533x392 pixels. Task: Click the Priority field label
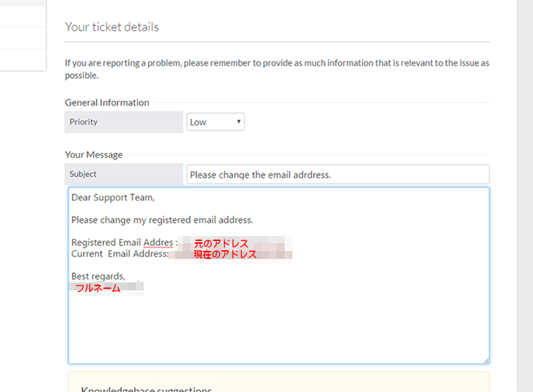click(x=84, y=122)
